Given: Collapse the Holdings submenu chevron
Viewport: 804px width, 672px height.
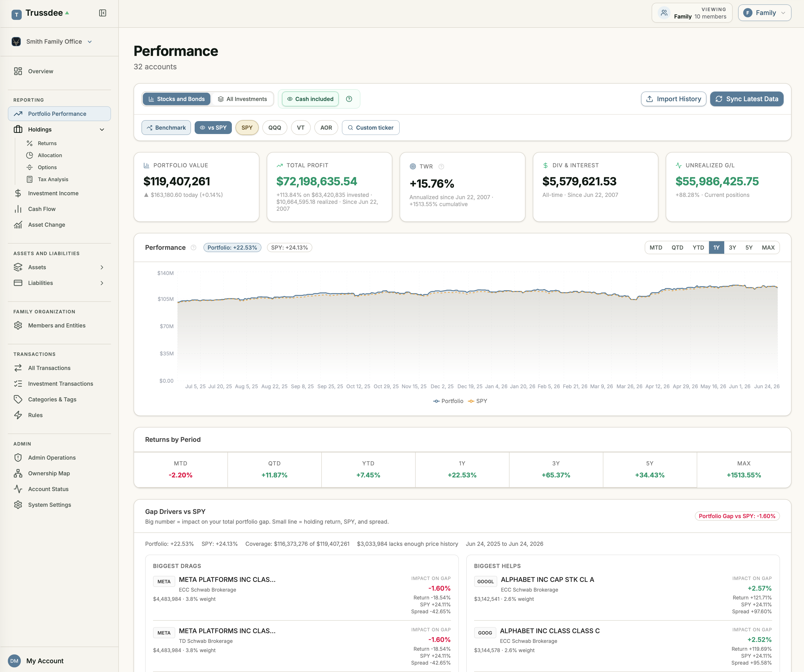Looking at the screenshot, I should click(102, 129).
